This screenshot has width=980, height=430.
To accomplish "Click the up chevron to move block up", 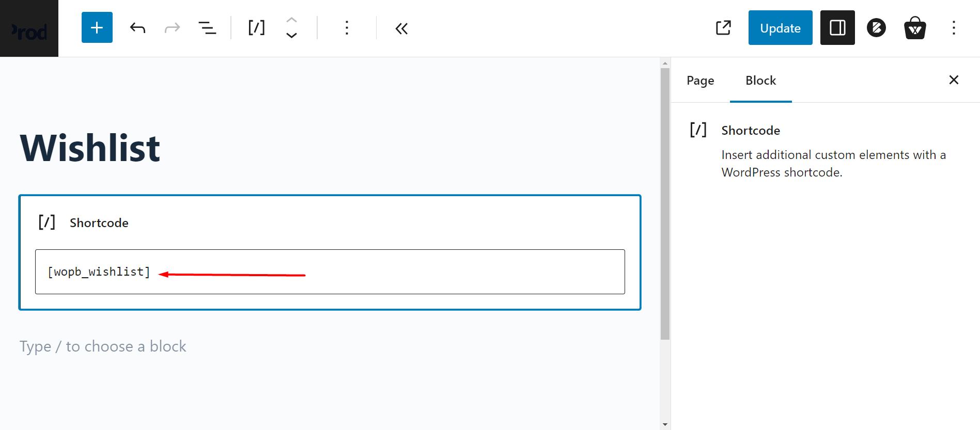I will pos(291,21).
